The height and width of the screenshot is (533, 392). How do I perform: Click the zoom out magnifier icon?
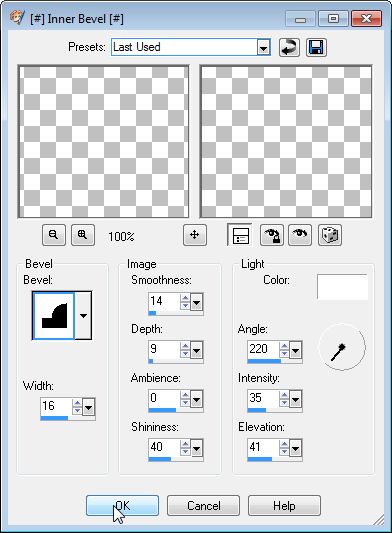(54, 235)
